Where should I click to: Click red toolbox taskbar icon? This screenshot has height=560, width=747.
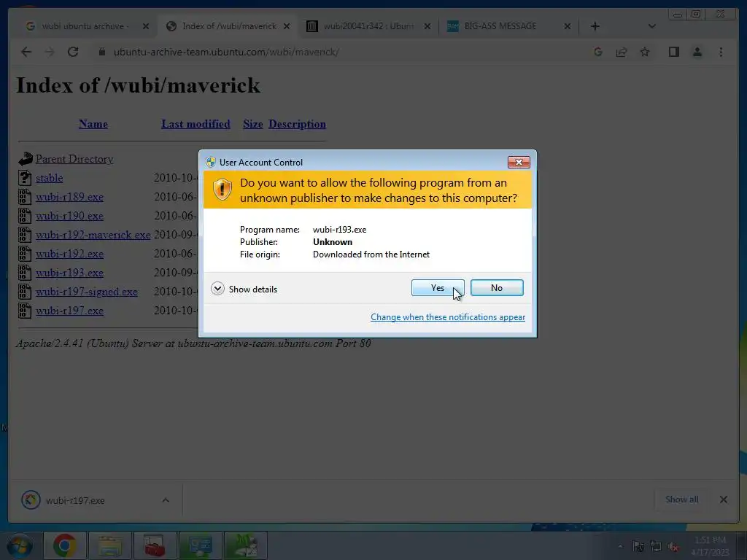coord(155,545)
